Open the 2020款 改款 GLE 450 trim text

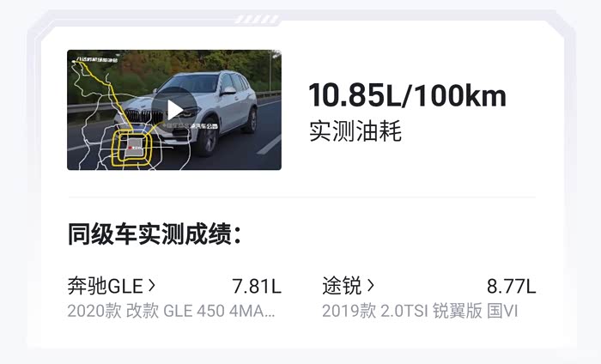click(x=171, y=311)
